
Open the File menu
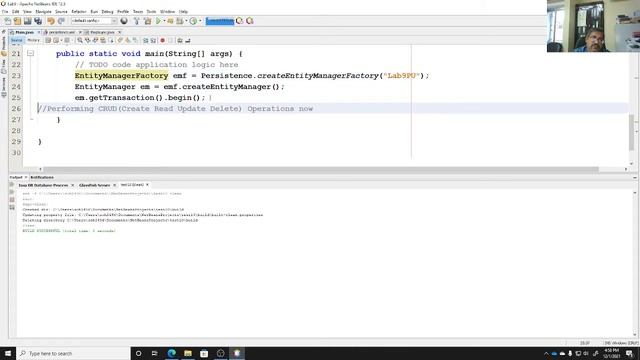pyautogui.click(x=5, y=11)
